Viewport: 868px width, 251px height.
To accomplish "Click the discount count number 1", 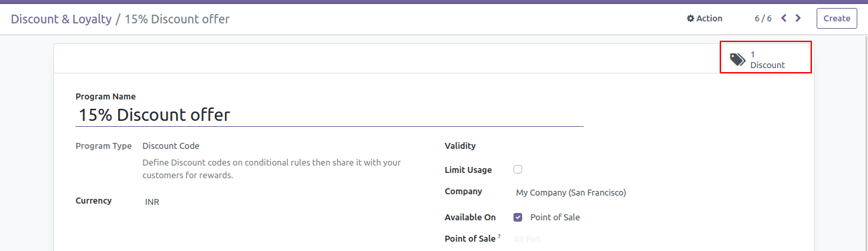I will [x=752, y=54].
